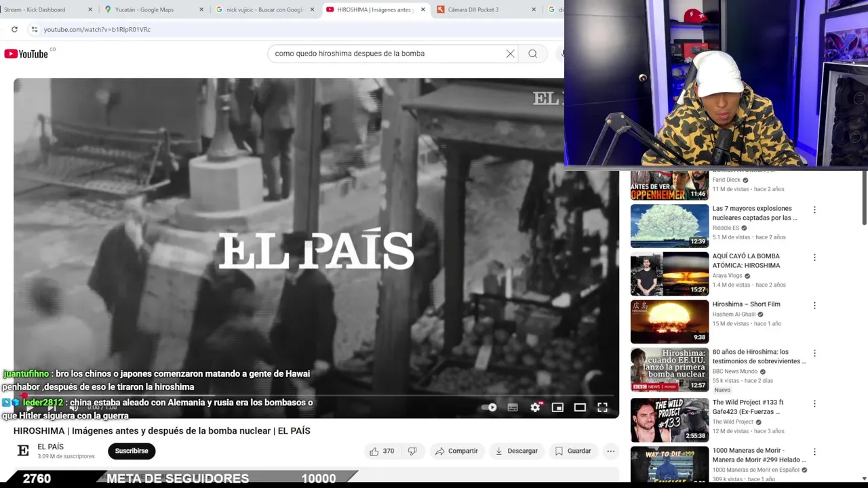Click the search magnifier button
868x488 pixels.
(x=533, y=54)
